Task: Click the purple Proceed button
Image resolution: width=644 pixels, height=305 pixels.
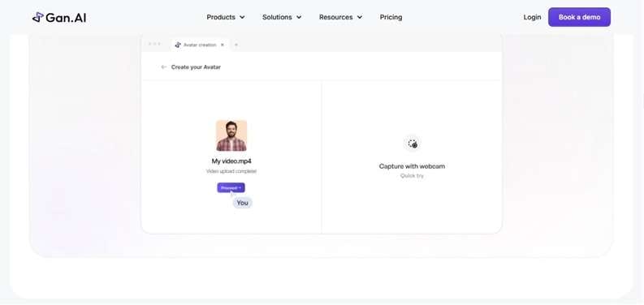Action: click(231, 187)
